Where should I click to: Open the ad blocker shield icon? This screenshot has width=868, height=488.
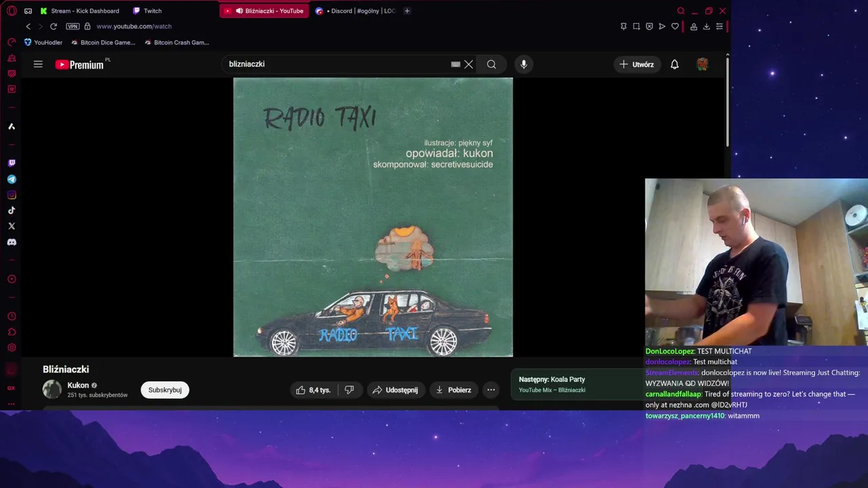coord(649,26)
